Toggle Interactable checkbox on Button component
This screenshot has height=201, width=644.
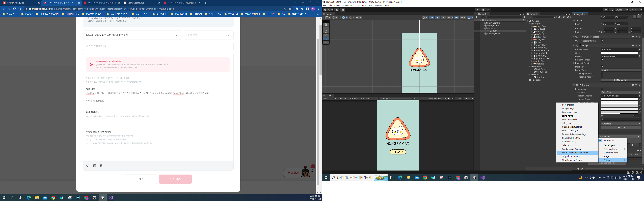602,89
